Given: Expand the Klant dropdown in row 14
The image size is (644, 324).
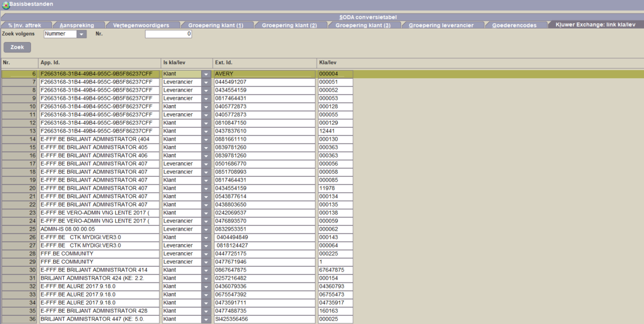Looking at the screenshot, I should pyautogui.click(x=206, y=140).
